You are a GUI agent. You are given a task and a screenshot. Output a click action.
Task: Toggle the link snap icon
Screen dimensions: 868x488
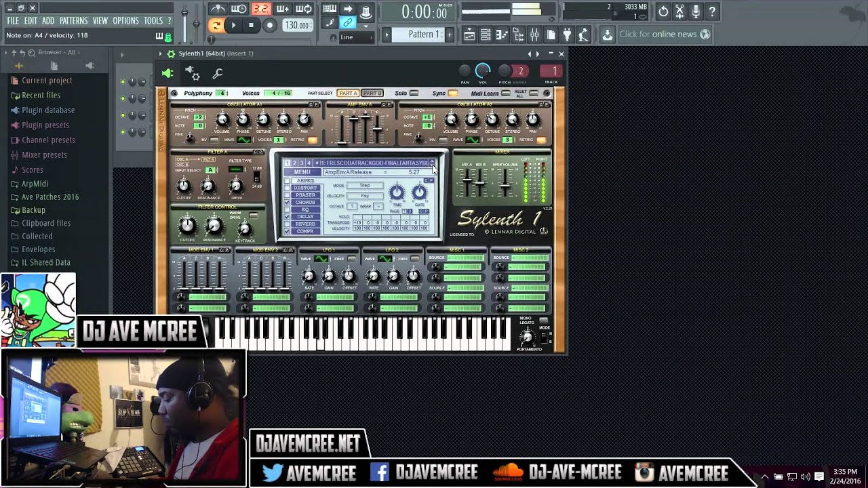point(348,22)
